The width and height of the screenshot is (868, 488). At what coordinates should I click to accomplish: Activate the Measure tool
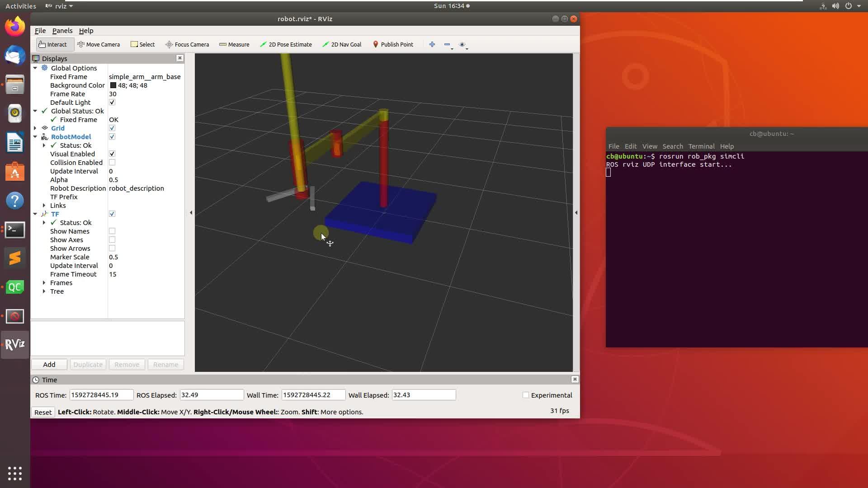pos(234,44)
